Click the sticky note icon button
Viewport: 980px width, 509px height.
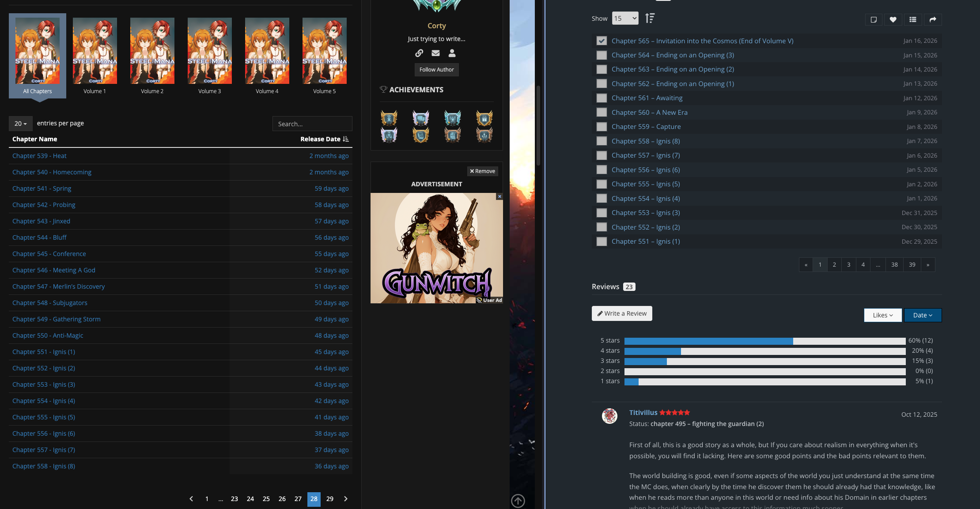click(x=873, y=19)
